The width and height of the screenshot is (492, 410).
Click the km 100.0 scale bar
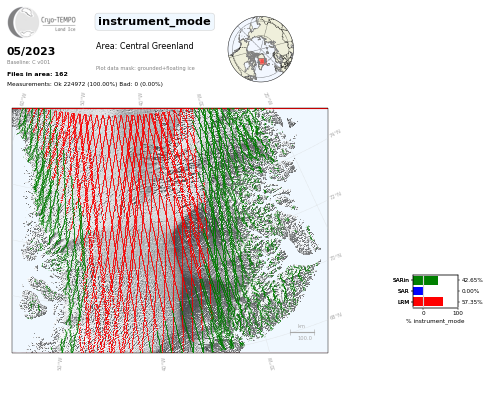coord(302,332)
